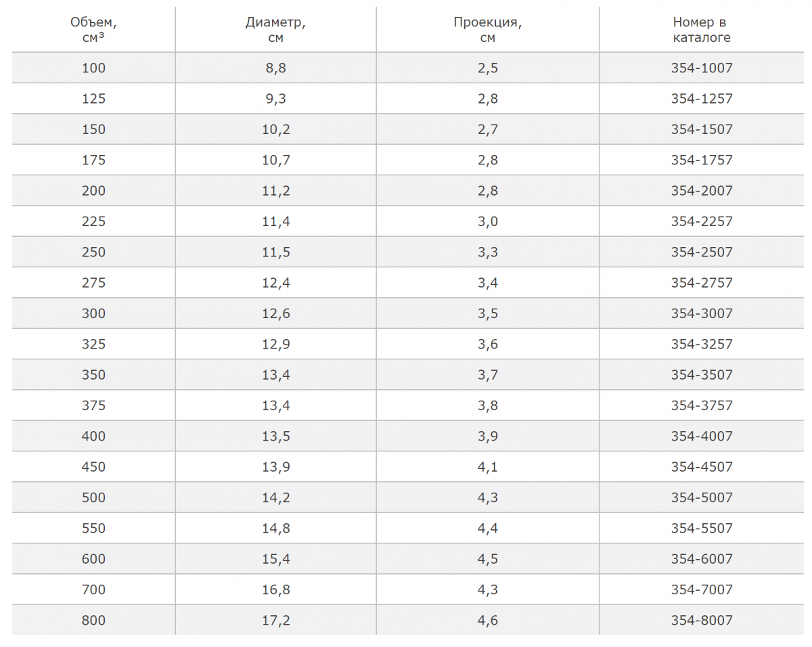The width and height of the screenshot is (812, 647).
Task: Click the projection value 2,5
Action: point(488,68)
